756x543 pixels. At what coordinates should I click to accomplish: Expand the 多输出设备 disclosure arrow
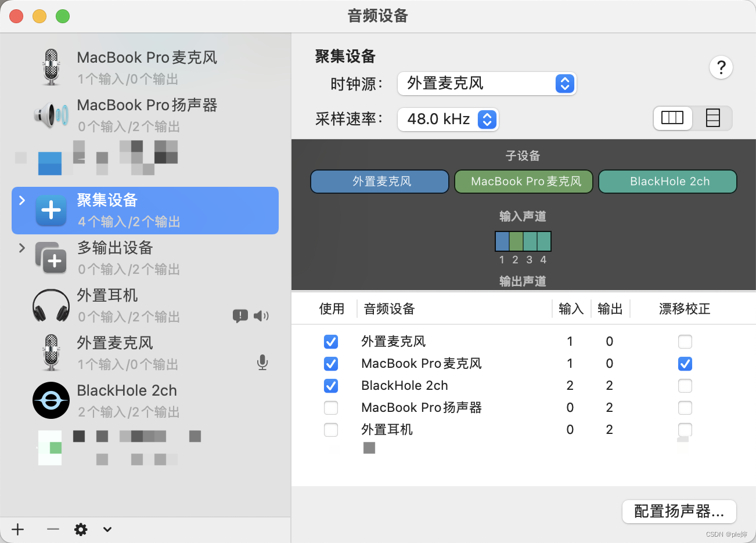22,248
